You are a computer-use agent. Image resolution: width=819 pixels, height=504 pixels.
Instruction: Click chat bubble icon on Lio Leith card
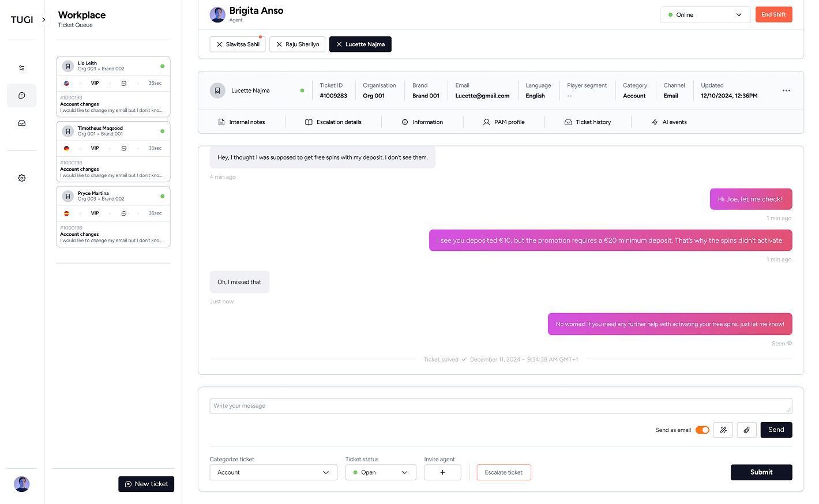tap(124, 84)
